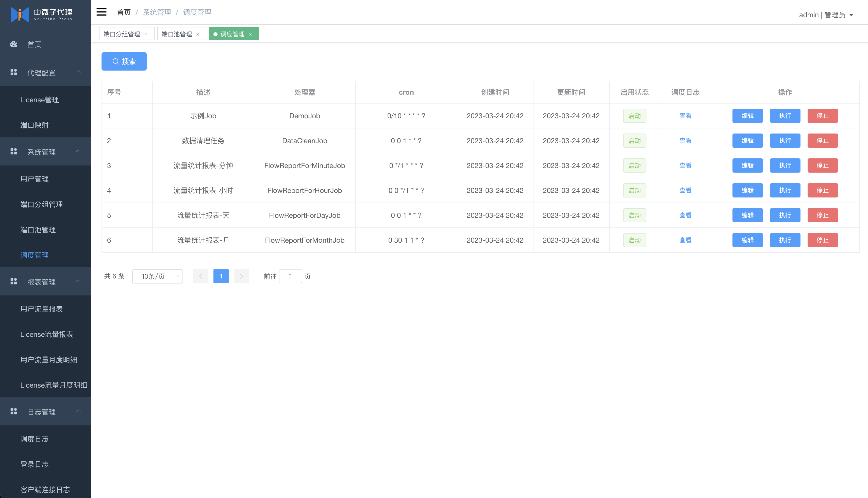
Task: Execute the FlowReportForMinuteJob row
Action: 785,165
